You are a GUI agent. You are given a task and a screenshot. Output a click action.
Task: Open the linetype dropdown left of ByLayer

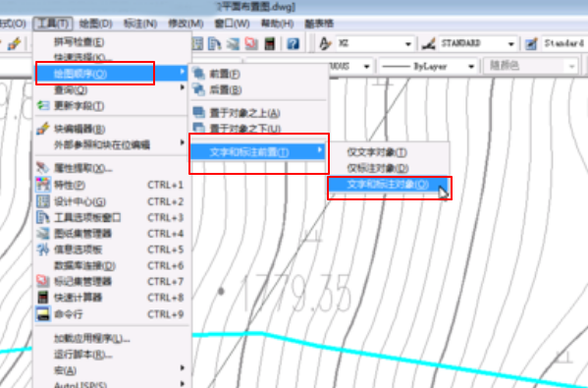(x=367, y=67)
